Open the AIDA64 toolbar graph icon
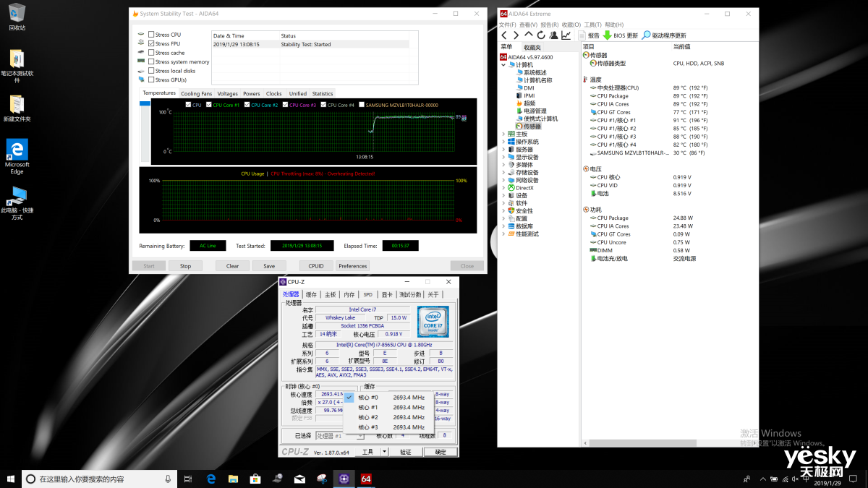This screenshot has width=868, height=488. point(566,35)
